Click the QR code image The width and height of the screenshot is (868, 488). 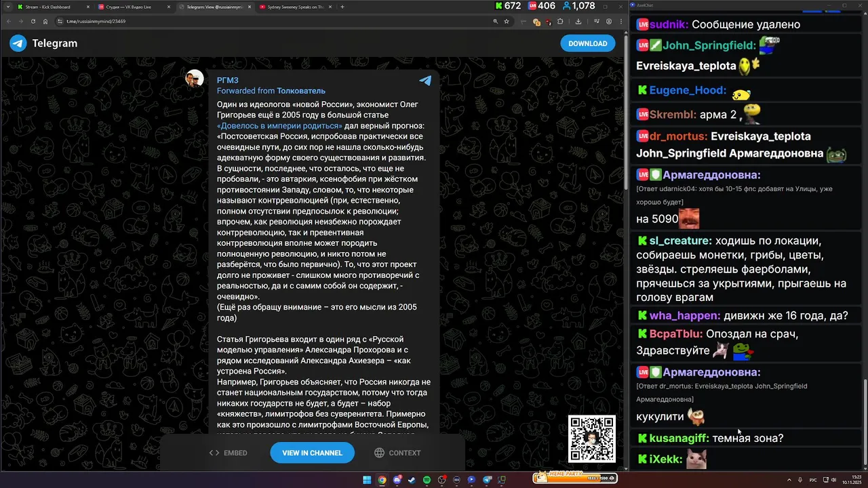591,439
